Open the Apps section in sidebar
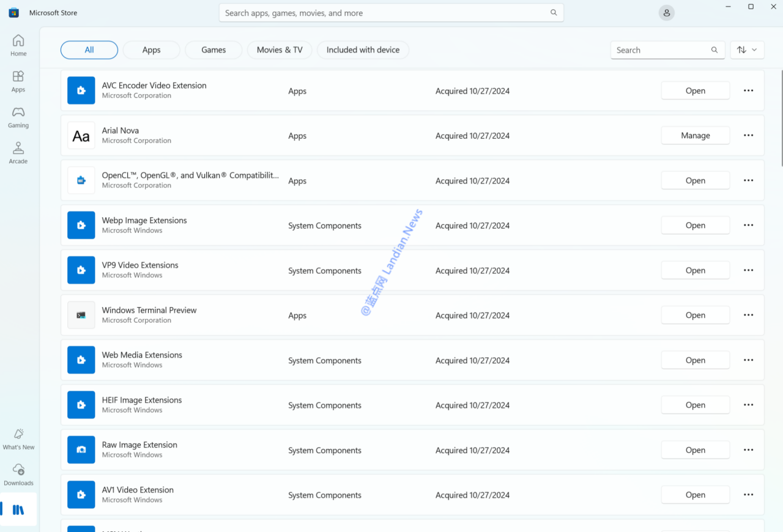This screenshot has width=783, height=532. [18, 81]
